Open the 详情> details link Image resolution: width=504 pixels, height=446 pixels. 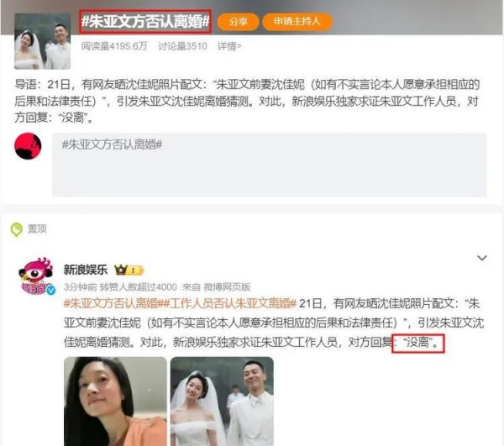pyautogui.click(x=229, y=46)
